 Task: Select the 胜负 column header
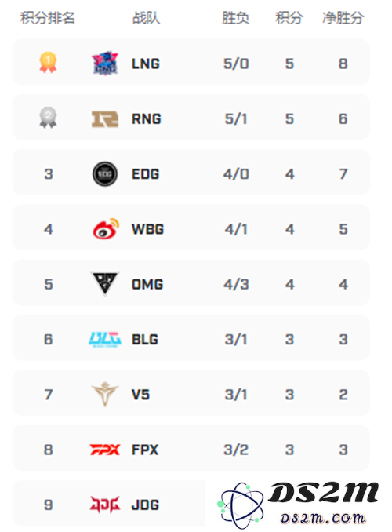click(x=236, y=17)
